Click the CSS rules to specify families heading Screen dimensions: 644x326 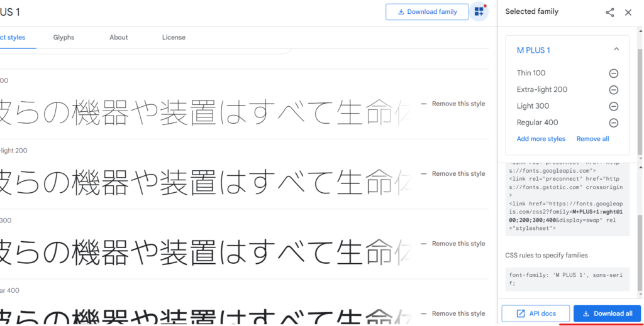(x=547, y=255)
